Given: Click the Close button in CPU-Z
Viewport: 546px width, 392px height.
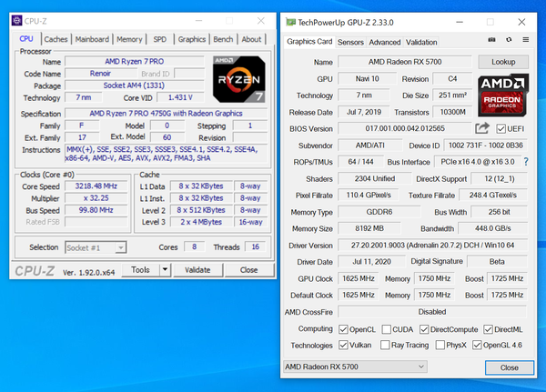Looking at the screenshot, I should [248, 270].
